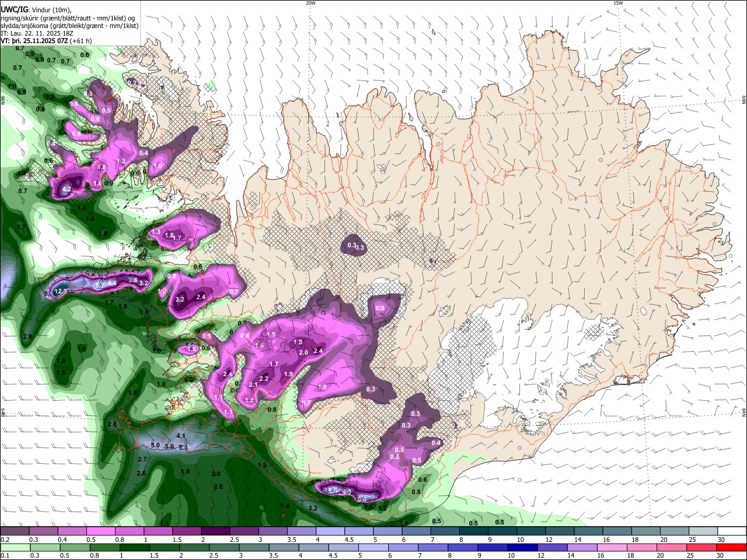Select the 0.5 bright pink swatch in the snow legend row
Image resolution: width=747 pixels, height=560 pixels.
coord(100,531)
